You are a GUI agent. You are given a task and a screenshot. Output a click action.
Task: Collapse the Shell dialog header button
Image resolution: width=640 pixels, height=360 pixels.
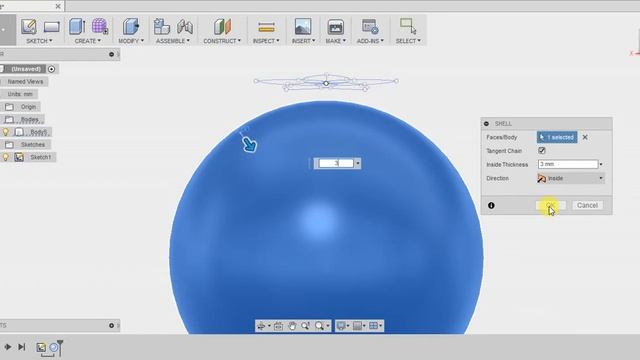point(486,123)
